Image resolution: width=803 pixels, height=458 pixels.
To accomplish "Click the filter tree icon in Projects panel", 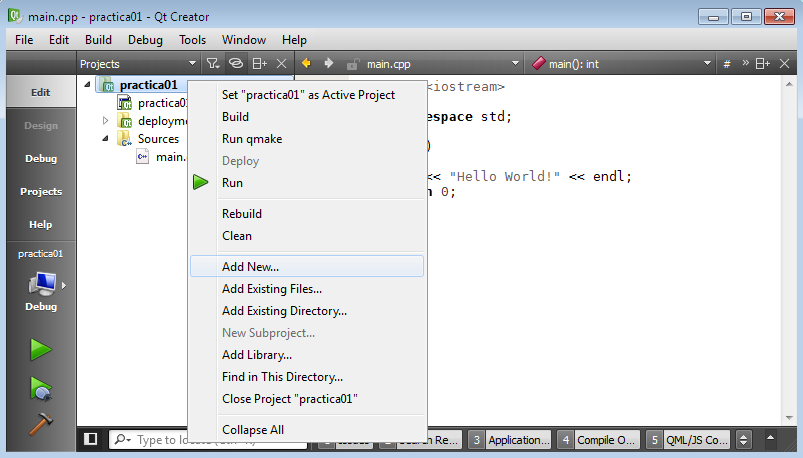I will click(x=213, y=64).
